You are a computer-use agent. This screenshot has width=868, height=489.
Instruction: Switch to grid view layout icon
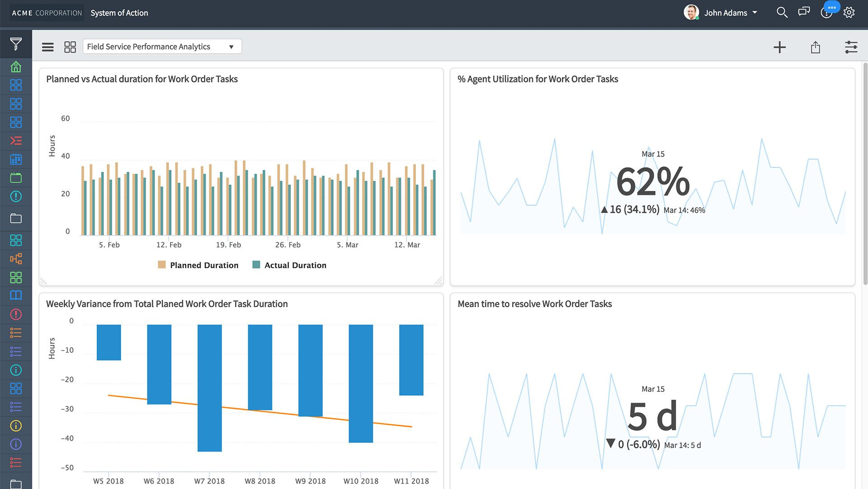[x=70, y=46]
